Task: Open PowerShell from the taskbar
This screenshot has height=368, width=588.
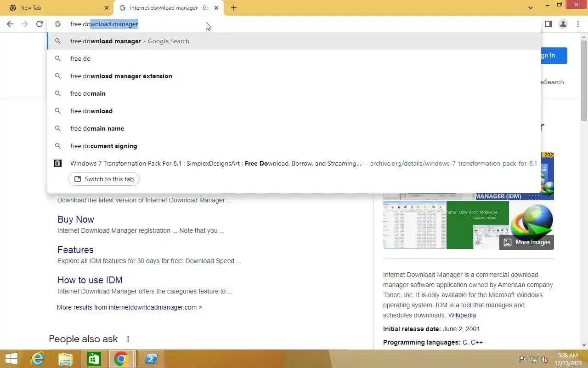Action: tap(151, 359)
